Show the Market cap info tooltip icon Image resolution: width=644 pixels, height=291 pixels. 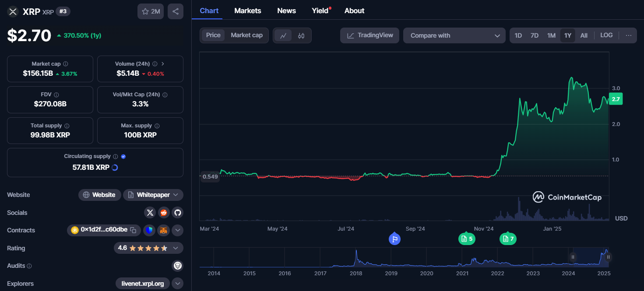pyautogui.click(x=66, y=64)
